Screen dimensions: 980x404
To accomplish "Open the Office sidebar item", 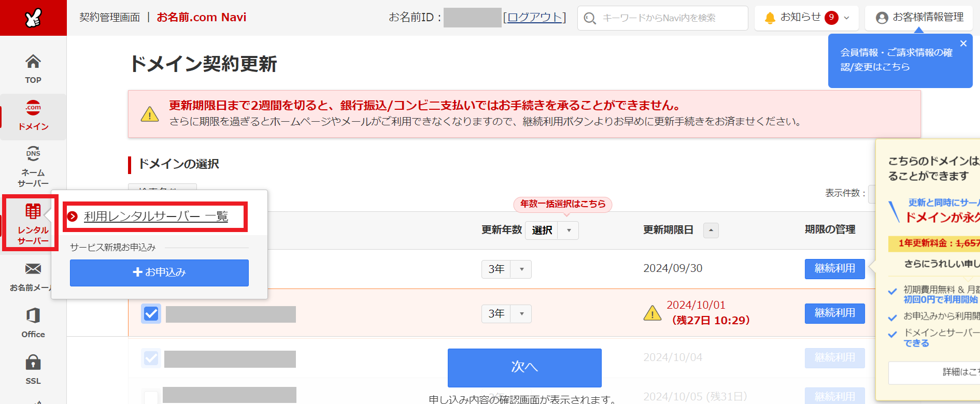I will click(33, 323).
